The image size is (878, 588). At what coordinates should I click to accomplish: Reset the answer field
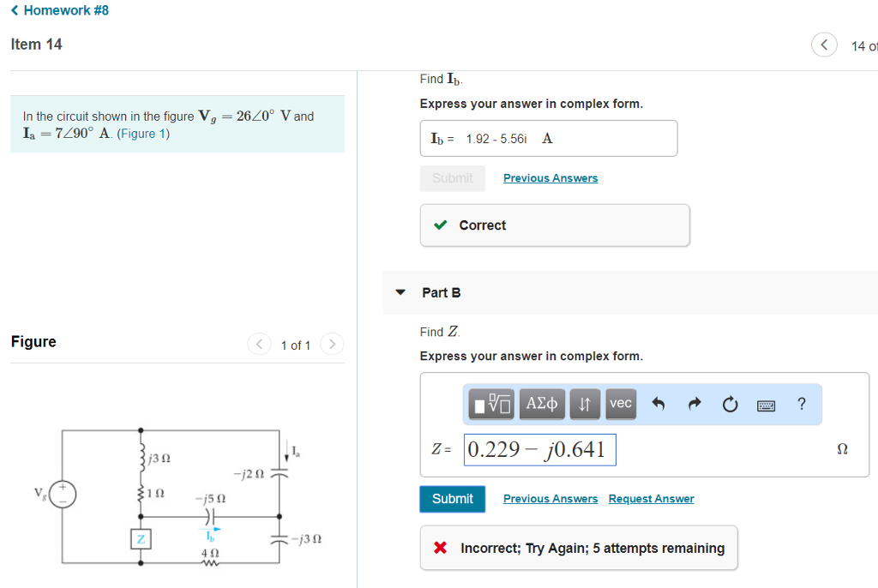pyautogui.click(x=730, y=405)
